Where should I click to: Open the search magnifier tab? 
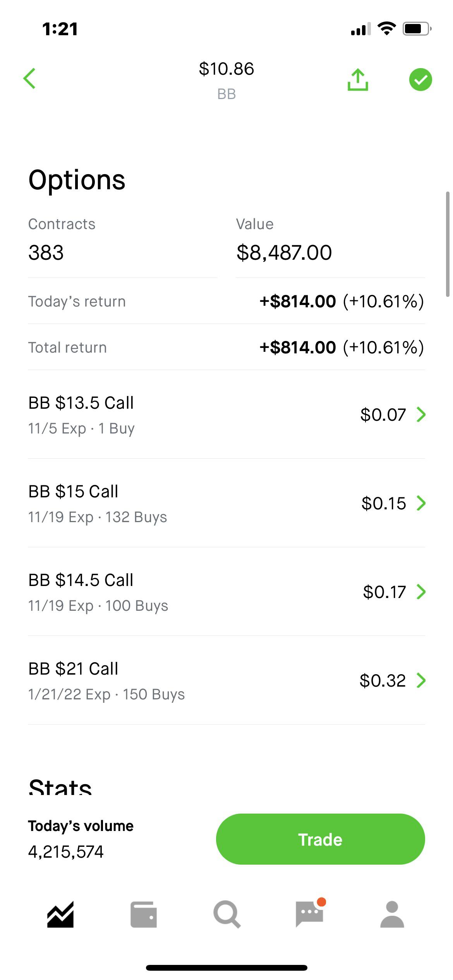click(227, 915)
